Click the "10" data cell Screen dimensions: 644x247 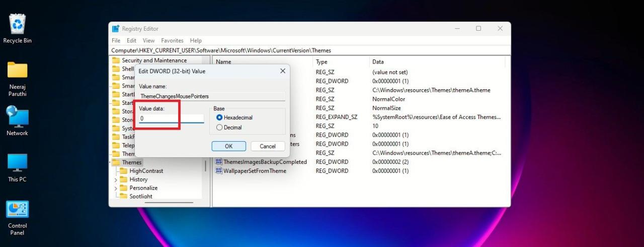click(375, 126)
